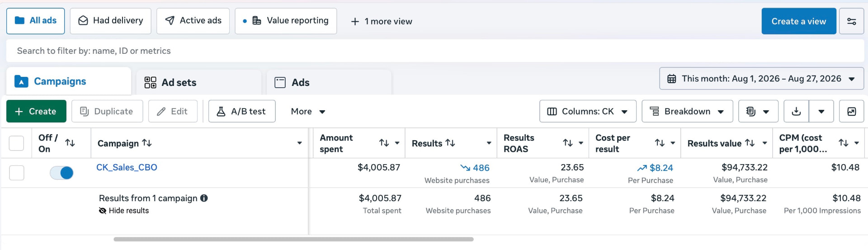The width and height of the screenshot is (868, 250).
Task: Tick the CK_Sales_CBO row checkbox
Action: [x=17, y=173]
